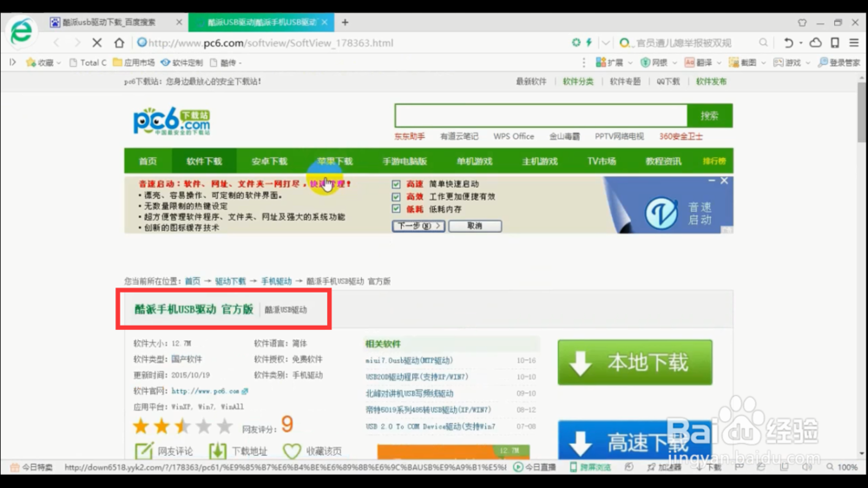Click the skin shirt icon in title bar
868x488 pixels.
(802, 23)
